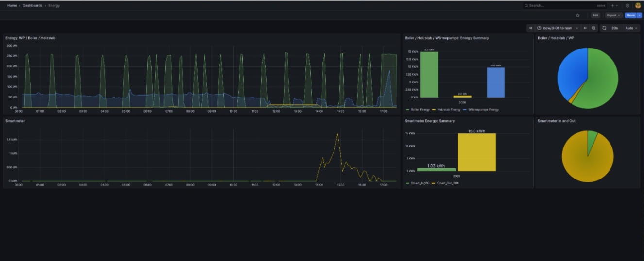644x261 pixels.
Task: Open the Export dropdown menu
Action: pos(613,16)
